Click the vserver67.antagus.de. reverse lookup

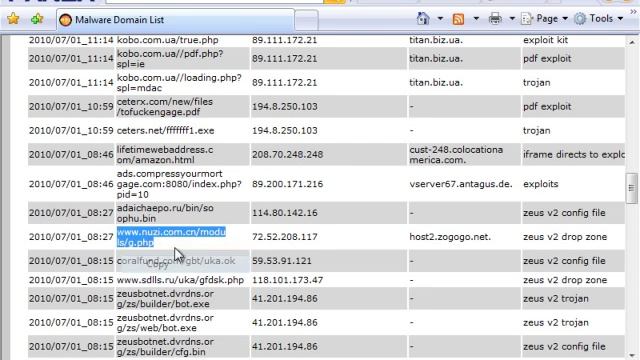tap(461, 184)
